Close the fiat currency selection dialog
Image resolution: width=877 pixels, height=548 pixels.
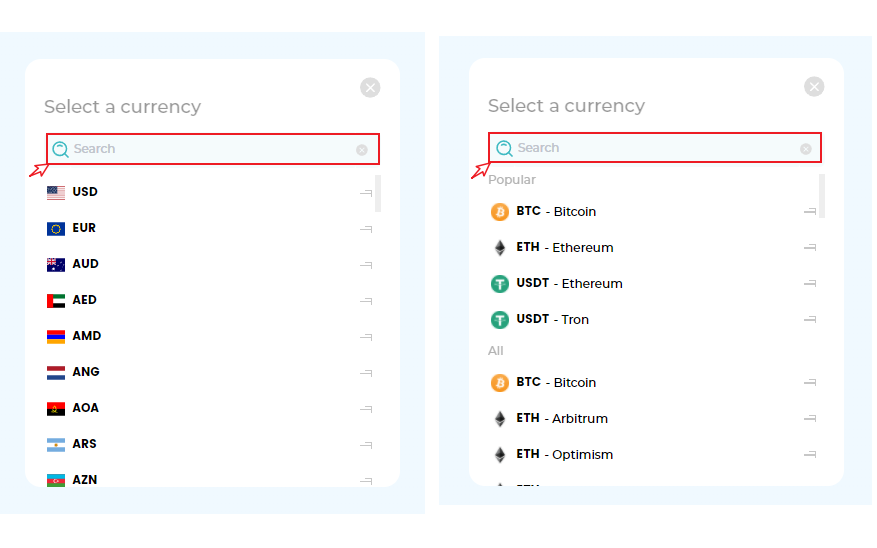pos(370,88)
